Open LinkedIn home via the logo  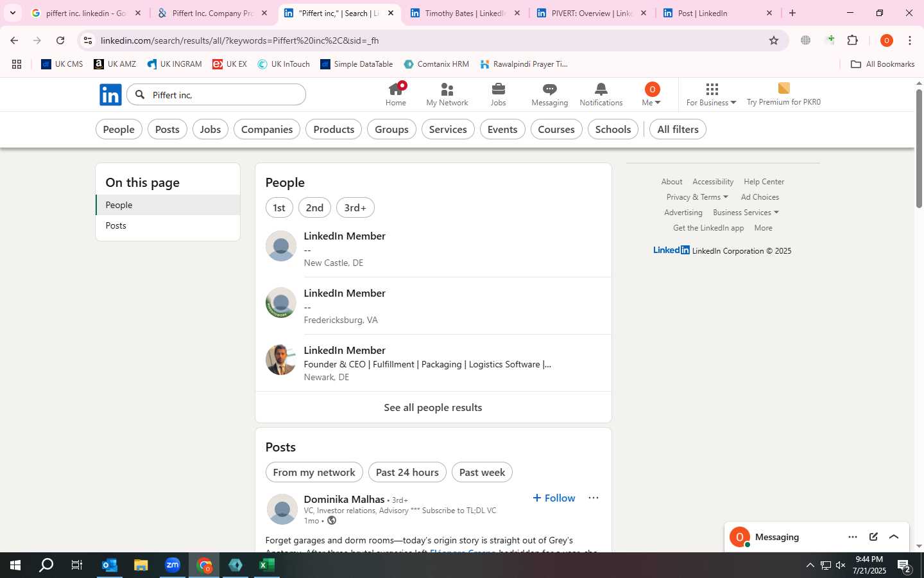point(110,95)
